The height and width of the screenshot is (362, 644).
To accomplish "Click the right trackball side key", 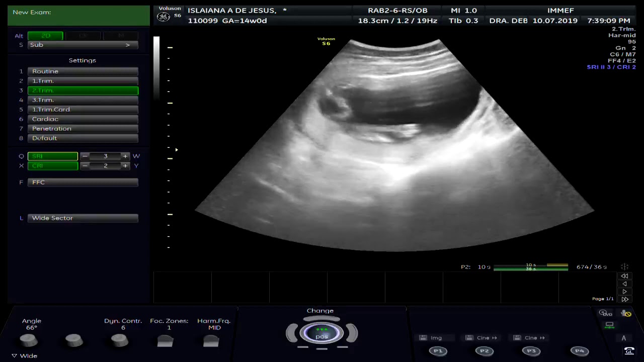I will click(352, 333).
